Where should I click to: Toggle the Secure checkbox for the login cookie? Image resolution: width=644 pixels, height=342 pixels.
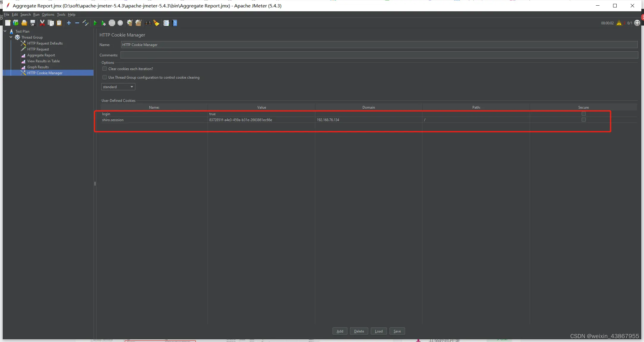point(583,114)
